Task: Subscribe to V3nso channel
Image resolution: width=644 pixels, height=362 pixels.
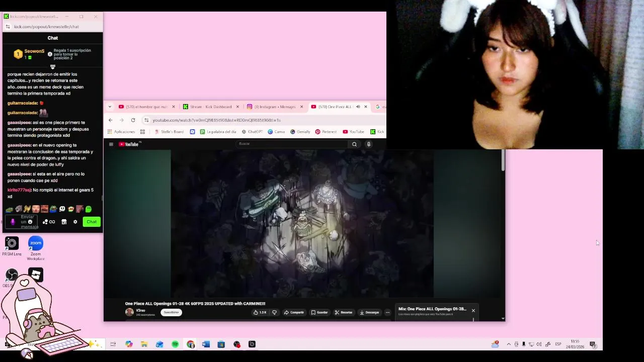Action: [171, 312]
